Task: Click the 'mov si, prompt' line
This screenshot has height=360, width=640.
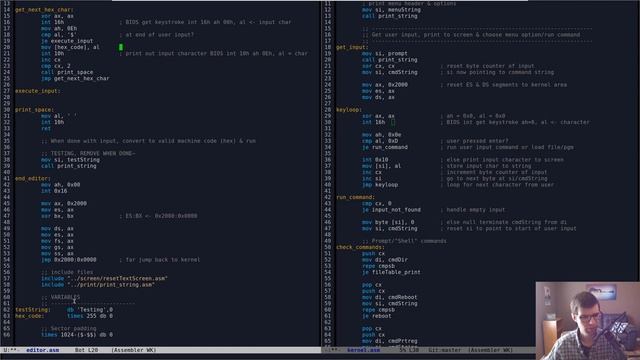Action: coord(384,53)
